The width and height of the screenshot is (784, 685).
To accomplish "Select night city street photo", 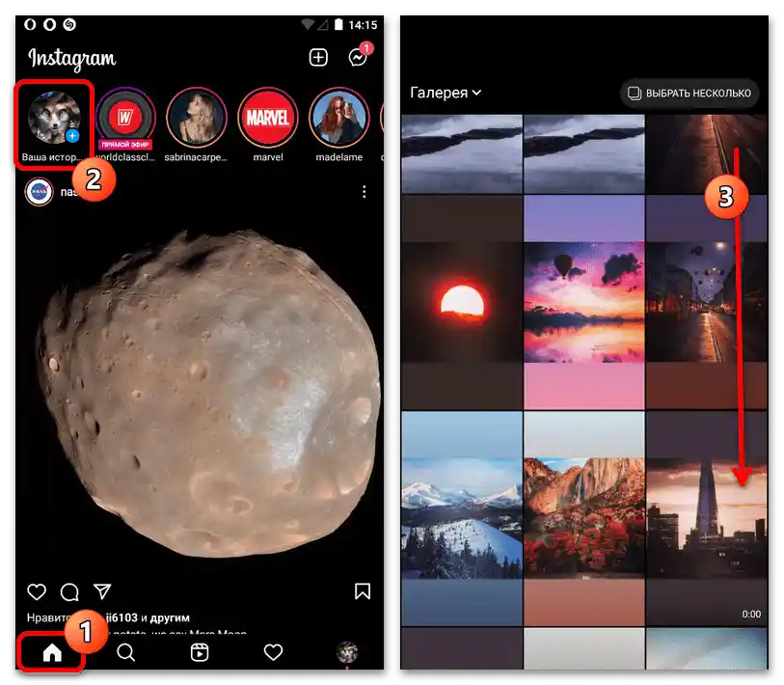I will (707, 302).
